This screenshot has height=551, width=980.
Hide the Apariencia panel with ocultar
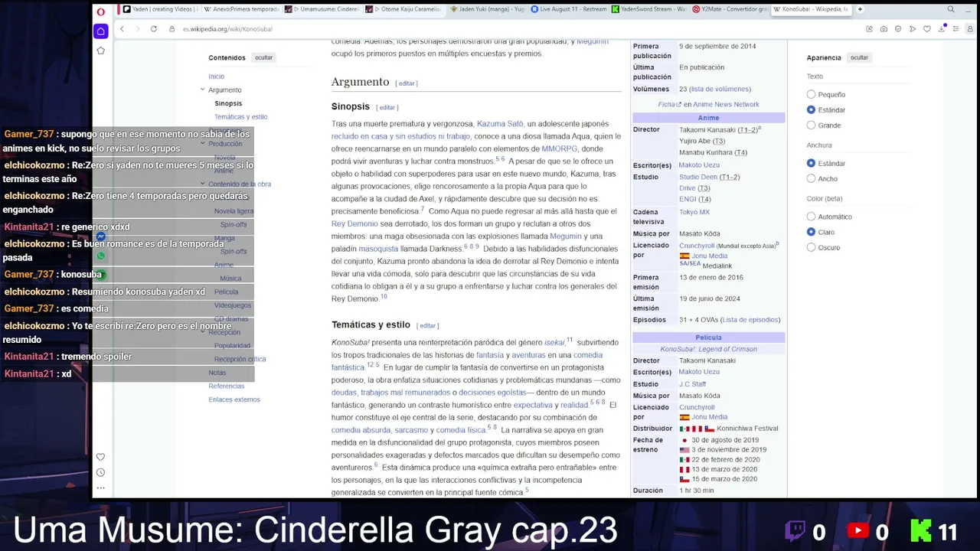tap(859, 58)
